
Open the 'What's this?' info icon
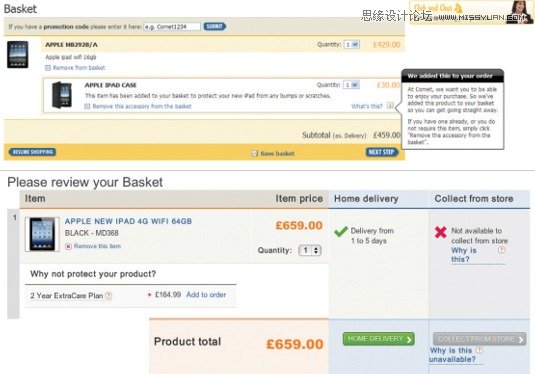tap(390, 106)
